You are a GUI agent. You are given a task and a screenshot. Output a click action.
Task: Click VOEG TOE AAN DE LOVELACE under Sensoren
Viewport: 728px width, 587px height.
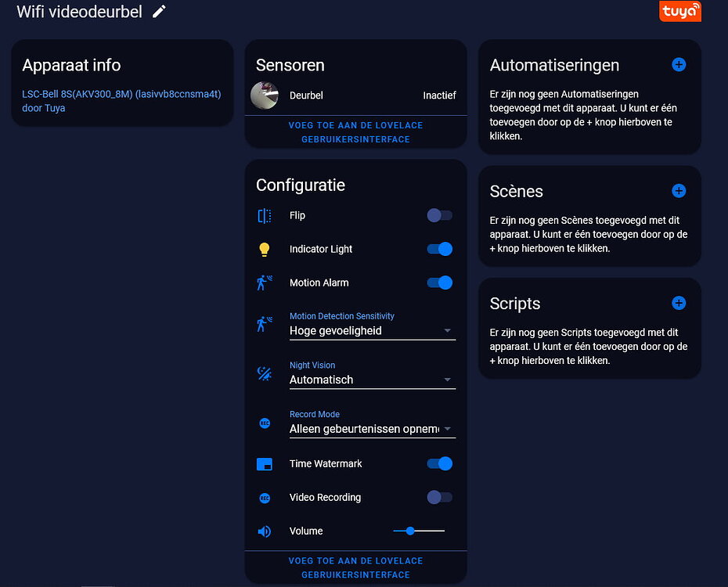pyautogui.click(x=355, y=131)
